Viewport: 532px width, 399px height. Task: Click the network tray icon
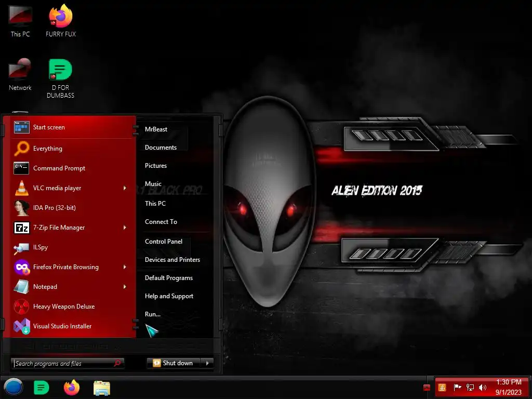pyautogui.click(x=470, y=387)
